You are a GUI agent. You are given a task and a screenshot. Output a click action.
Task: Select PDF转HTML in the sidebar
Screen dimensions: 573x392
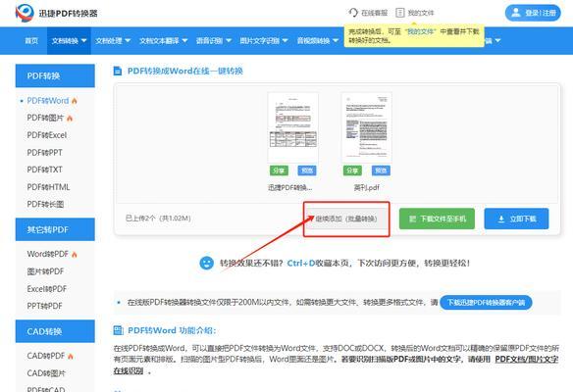tap(48, 187)
